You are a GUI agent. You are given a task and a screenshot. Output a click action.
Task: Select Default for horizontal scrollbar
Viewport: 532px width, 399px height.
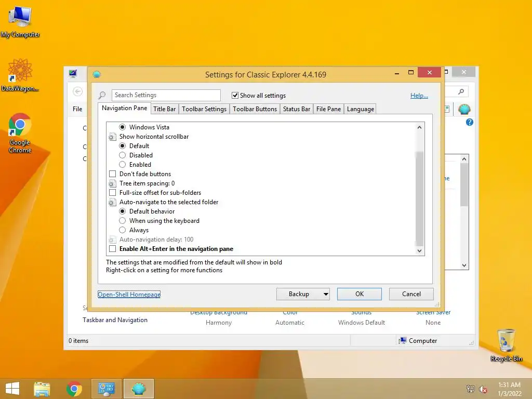click(123, 146)
